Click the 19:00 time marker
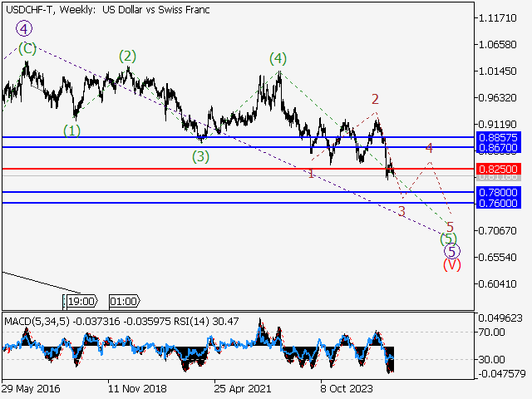 click(x=82, y=301)
